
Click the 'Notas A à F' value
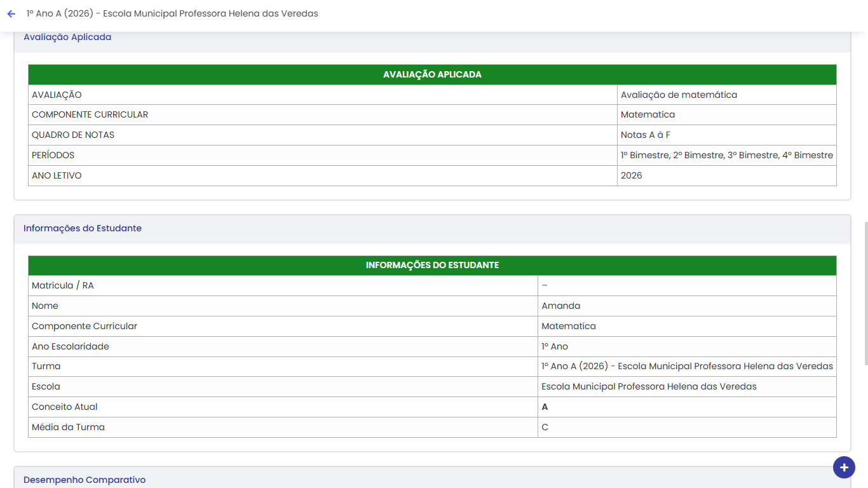pyautogui.click(x=646, y=135)
